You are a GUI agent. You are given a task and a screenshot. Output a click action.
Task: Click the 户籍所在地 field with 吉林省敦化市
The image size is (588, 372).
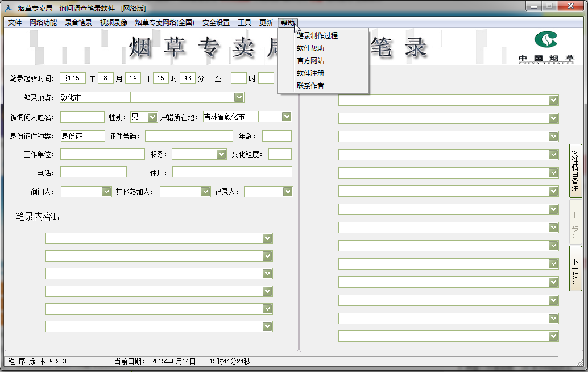[x=231, y=117]
